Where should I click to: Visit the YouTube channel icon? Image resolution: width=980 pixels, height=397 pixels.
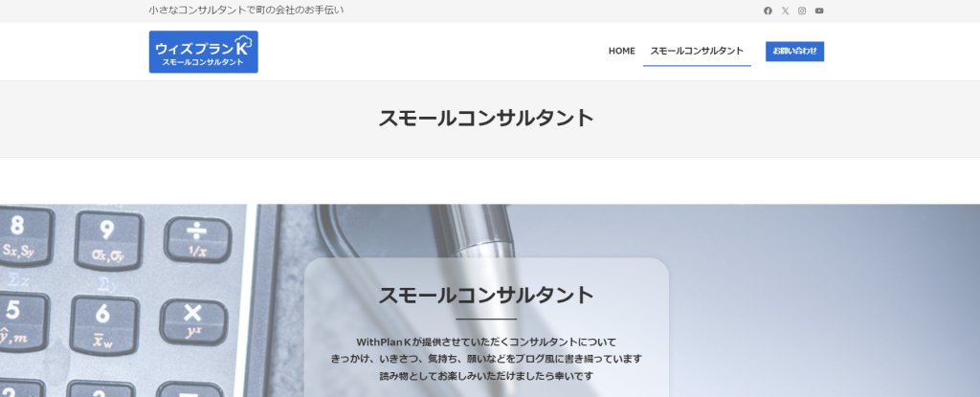(819, 11)
